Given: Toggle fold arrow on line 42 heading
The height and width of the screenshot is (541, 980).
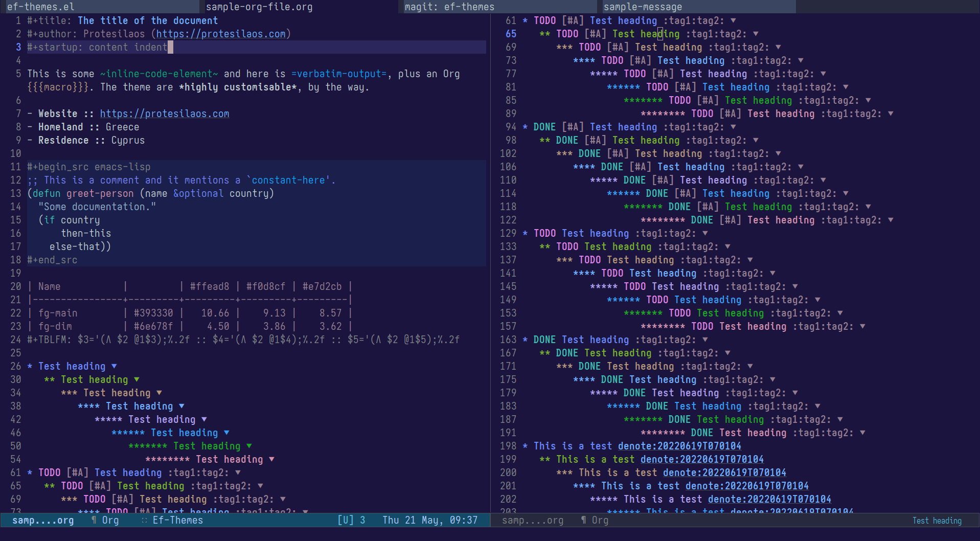Looking at the screenshot, I should point(204,419).
